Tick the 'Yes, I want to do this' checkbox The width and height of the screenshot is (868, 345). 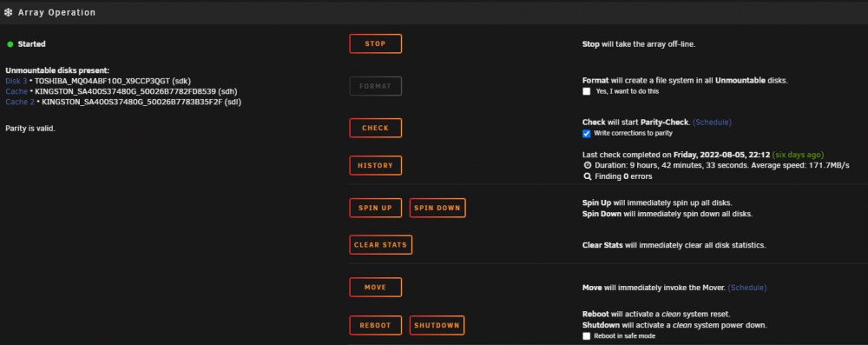click(x=587, y=91)
